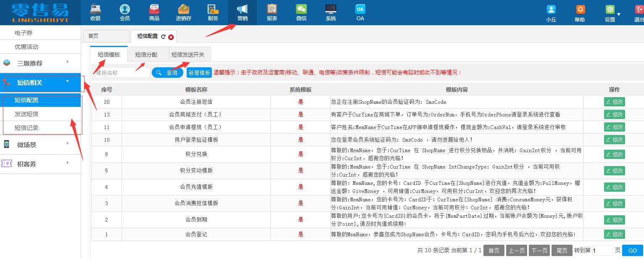
Task: Open the 财务 finance module
Action: 213,12
